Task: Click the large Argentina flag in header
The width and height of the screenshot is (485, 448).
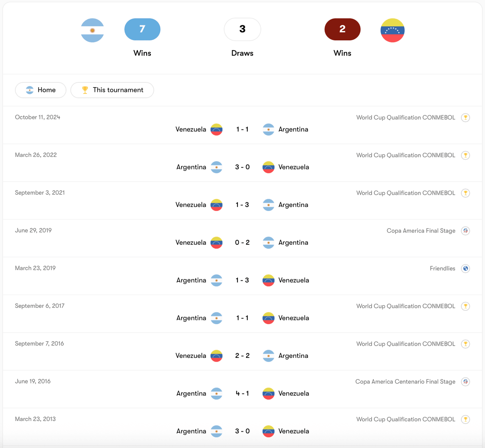Action: (92, 30)
